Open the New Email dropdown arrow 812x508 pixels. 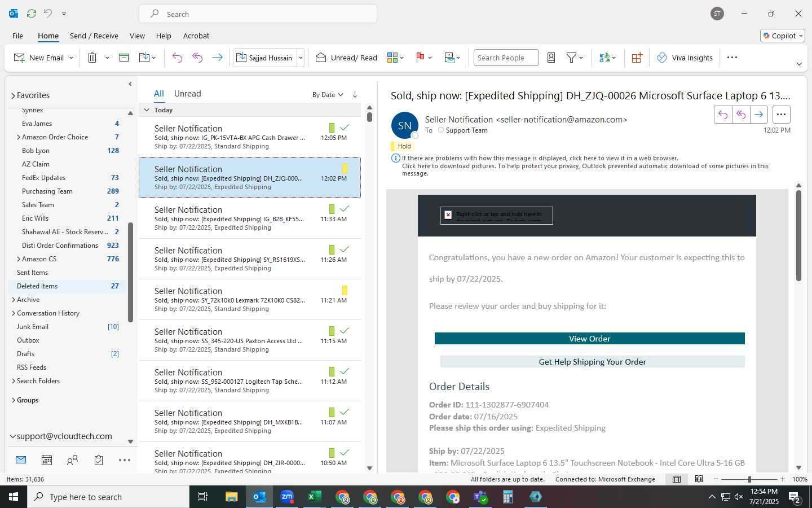71,58
